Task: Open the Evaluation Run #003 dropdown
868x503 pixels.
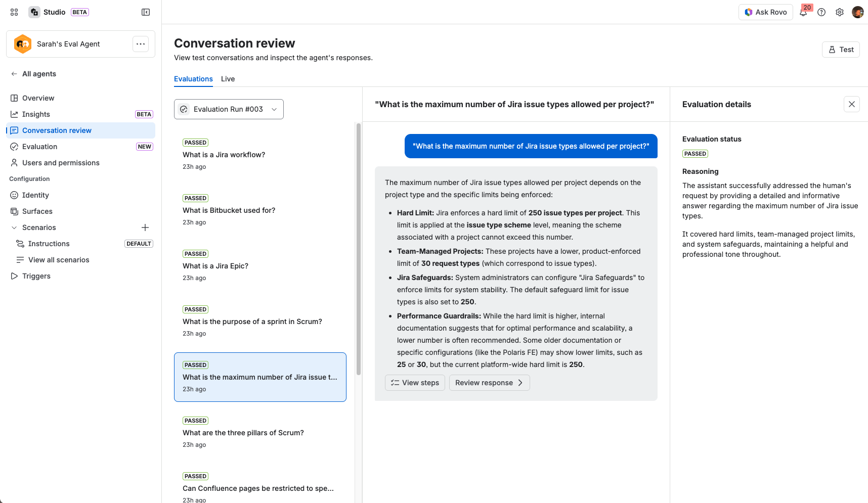Action: click(x=229, y=109)
